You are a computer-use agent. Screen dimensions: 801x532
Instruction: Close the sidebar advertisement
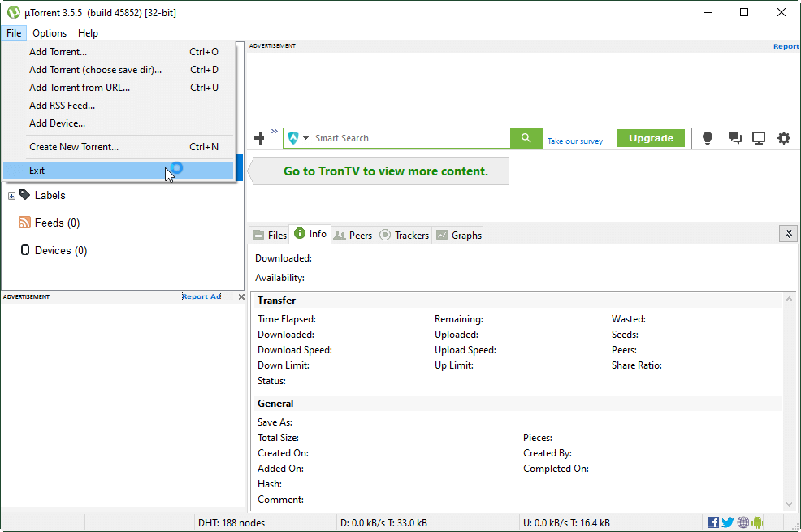point(241,296)
